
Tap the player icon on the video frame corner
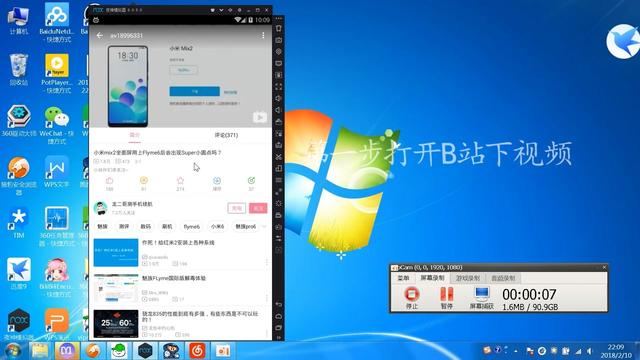coord(260,118)
